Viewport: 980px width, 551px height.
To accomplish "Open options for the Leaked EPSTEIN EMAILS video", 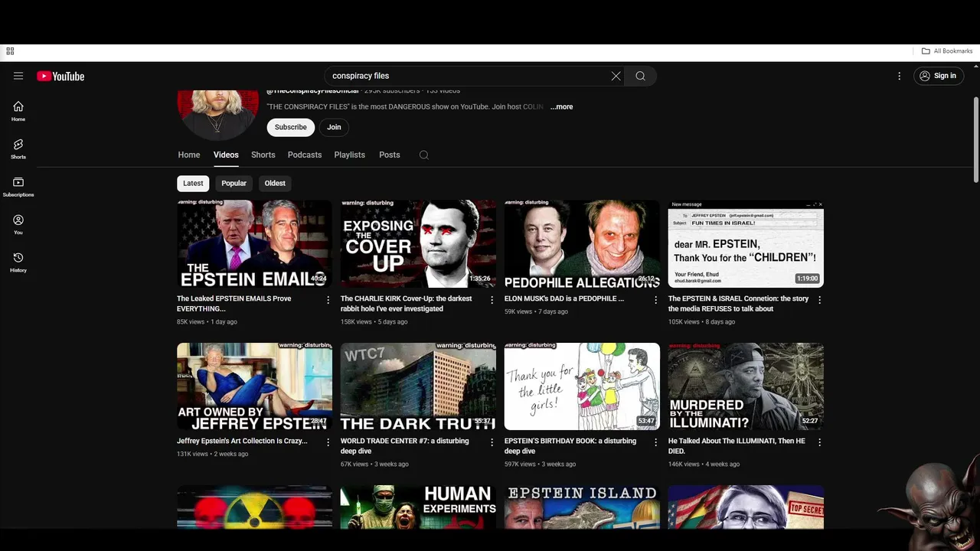I will (x=328, y=300).
